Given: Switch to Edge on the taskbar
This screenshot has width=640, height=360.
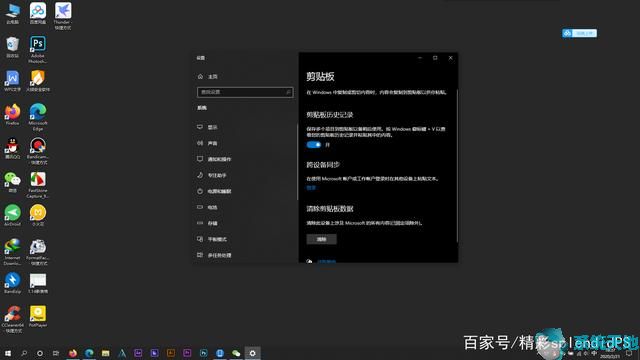Looking at the screenshot, I should coord(89,353).
